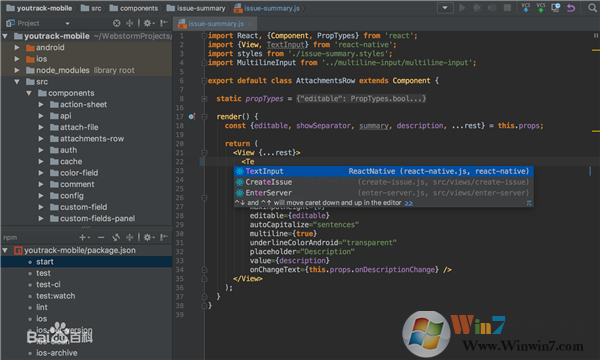
Task: Click the Stop square button
Action: (507, 8)
